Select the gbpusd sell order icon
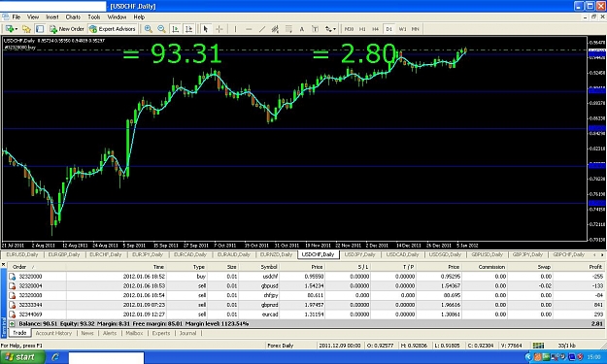The image size is (607, 364). pos(13,286)
